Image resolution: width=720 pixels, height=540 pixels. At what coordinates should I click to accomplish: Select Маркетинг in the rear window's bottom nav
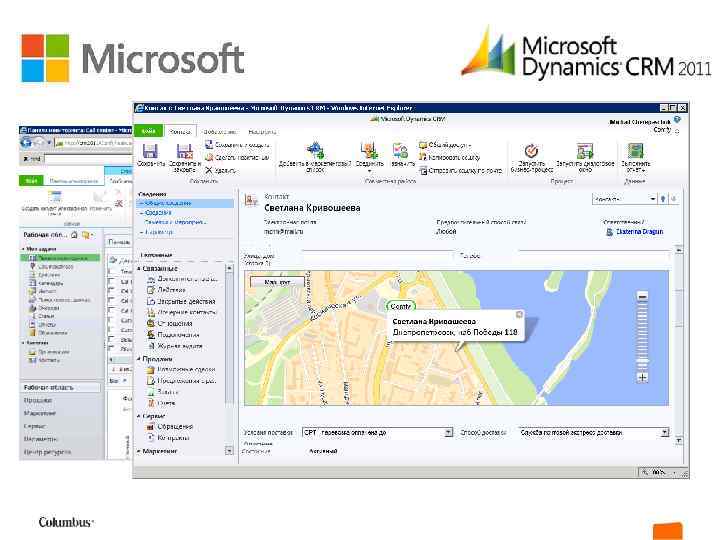click(x=39, y=413)
